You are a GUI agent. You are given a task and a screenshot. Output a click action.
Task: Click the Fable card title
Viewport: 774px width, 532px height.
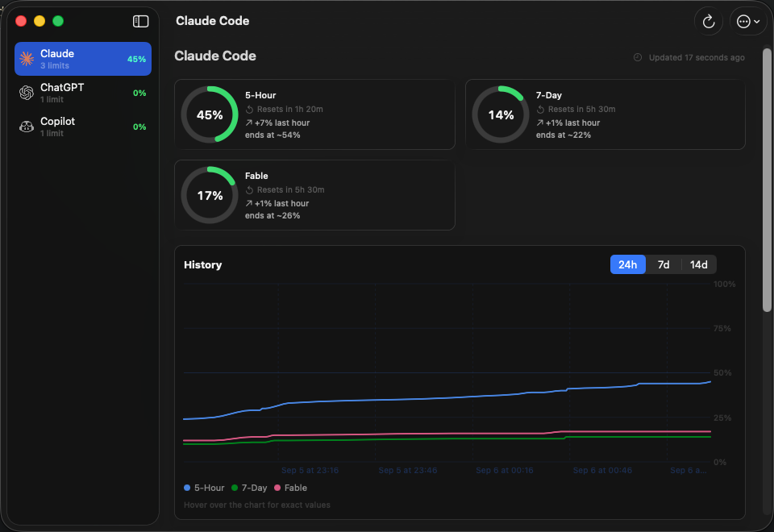coord(256,176)
